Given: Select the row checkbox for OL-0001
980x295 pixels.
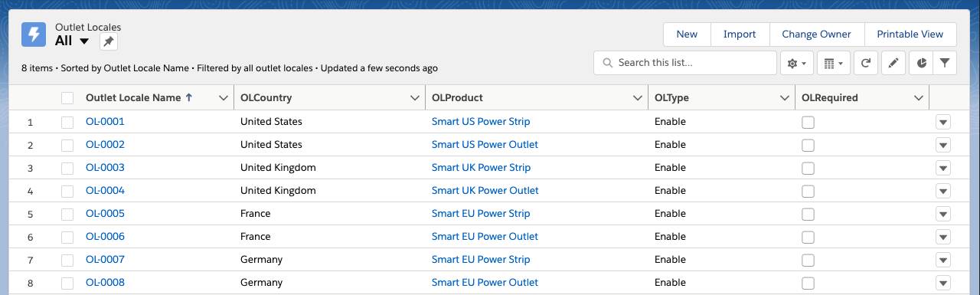Looking at the screenshot, I should (x=67, y=122).
